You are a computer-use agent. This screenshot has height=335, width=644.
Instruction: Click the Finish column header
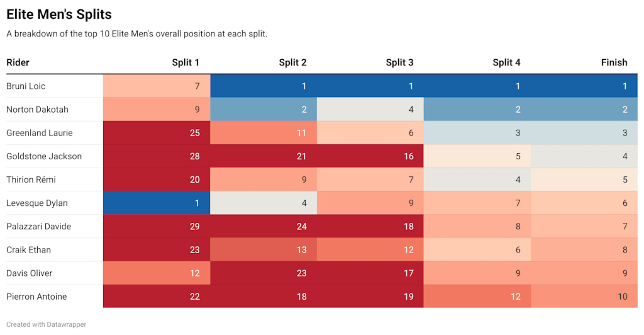coord(614,62)
